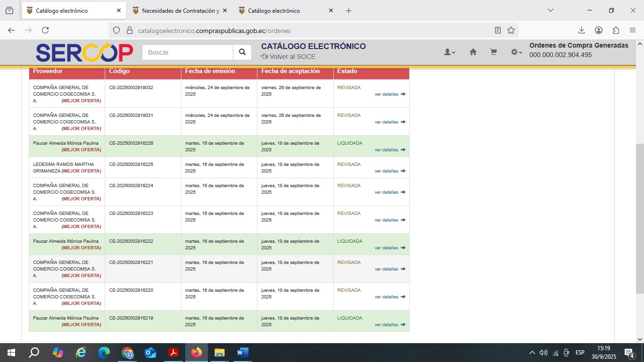Click the Firefox reload page button
644x362 pixels.
45,30
